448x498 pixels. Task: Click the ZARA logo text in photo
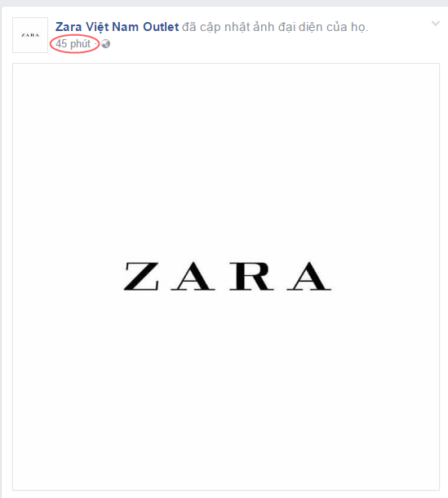228,276
